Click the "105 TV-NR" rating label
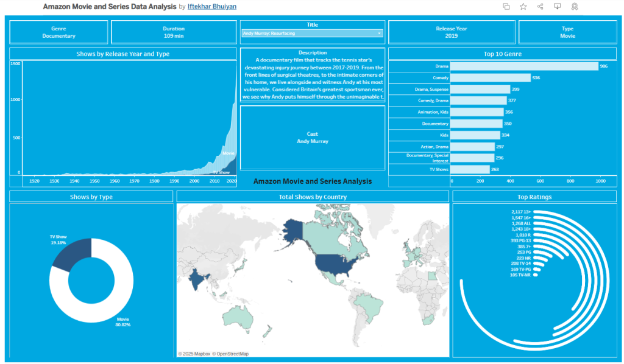 (x=520, y=275)
